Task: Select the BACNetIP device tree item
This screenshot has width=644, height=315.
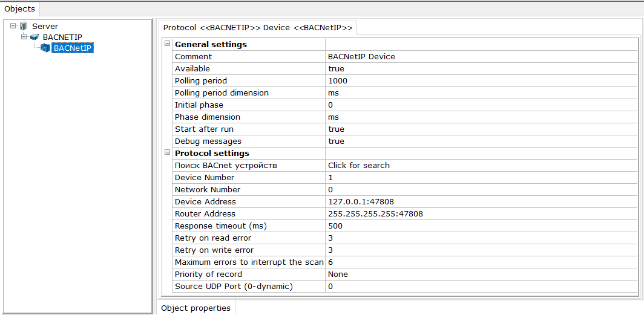Action: click(73, 48)
